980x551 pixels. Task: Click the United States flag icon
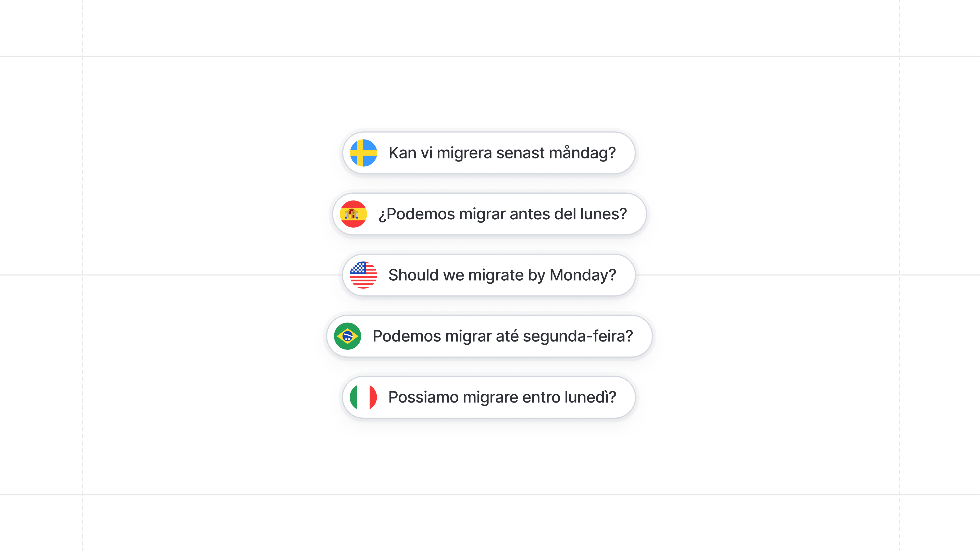[x=363, y=275]
